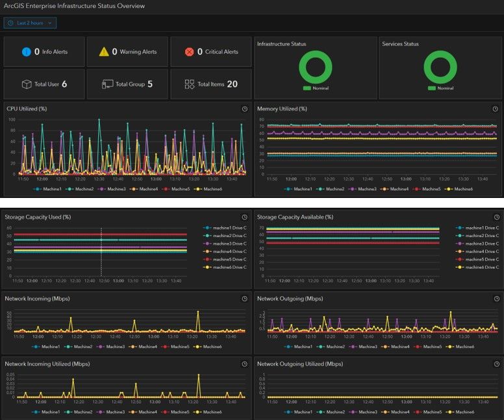Toggle machine5 Drive C in Storage Used legend
504x420 pixels.
(225, 259)
